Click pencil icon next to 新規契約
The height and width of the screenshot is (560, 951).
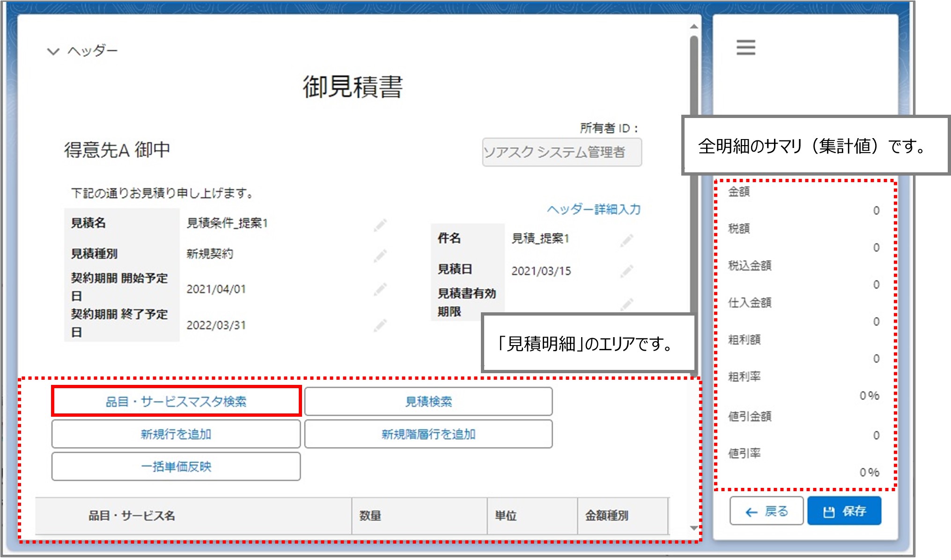380,256
